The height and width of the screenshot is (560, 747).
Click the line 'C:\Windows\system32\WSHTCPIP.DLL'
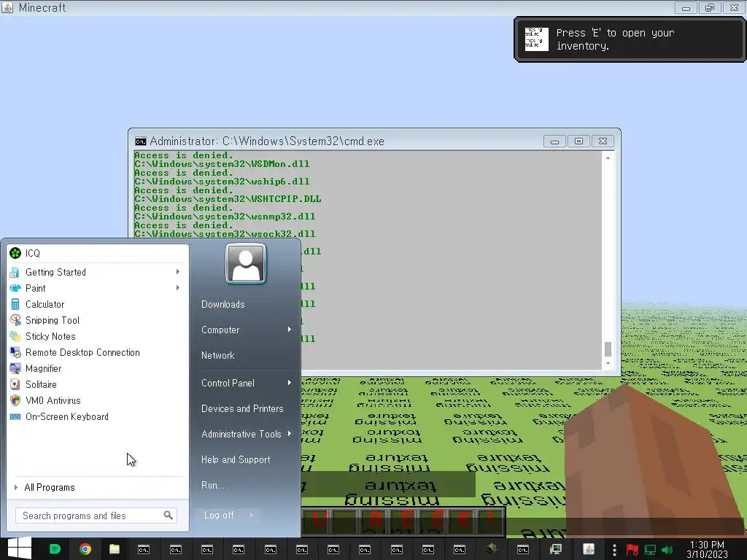[228, 199]
